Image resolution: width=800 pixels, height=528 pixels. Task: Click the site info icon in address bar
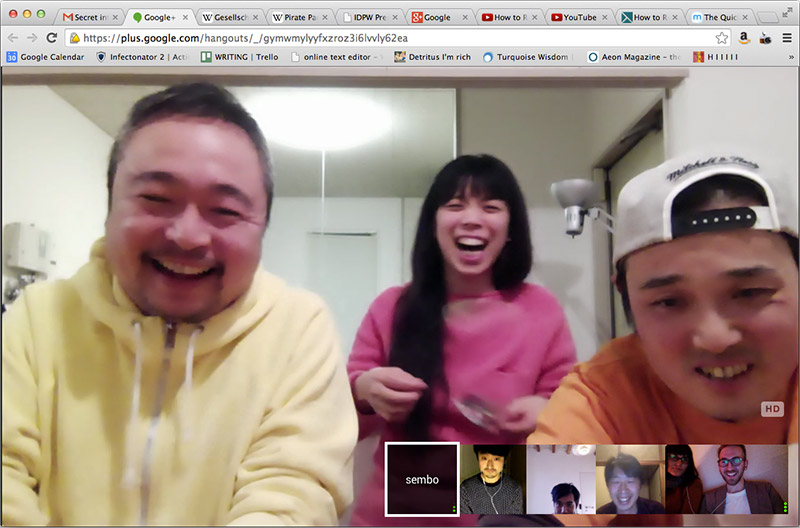[x=74, y=38]
